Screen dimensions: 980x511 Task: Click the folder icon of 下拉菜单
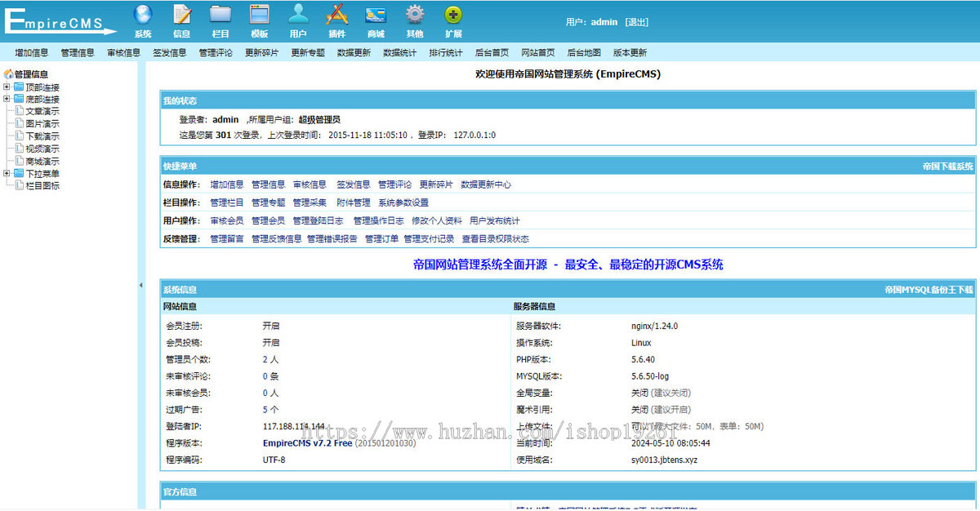tap(19, 173)
